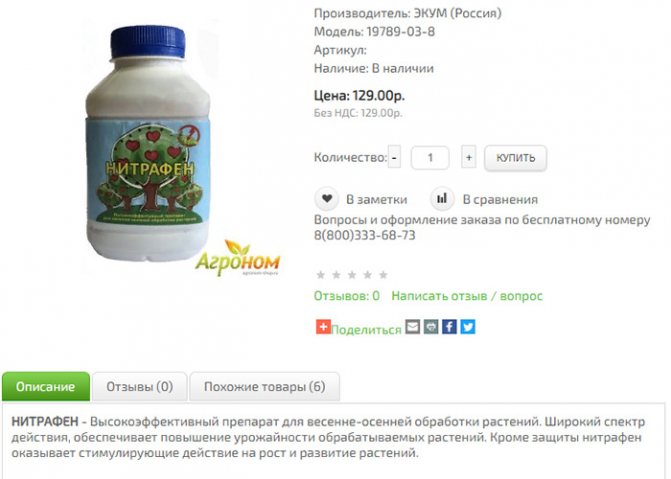671x479 pixels.
Task: Select the Описание tab
Action: tap(46, 387)
